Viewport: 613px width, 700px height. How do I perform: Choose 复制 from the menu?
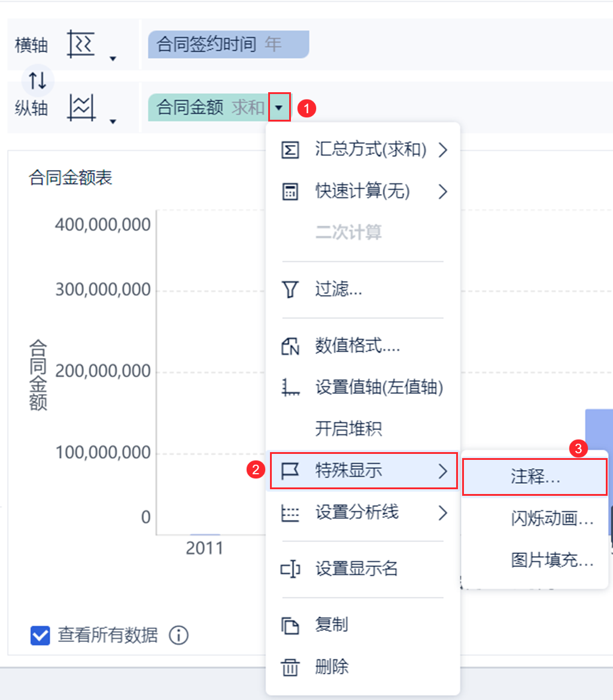click(363, 625)
